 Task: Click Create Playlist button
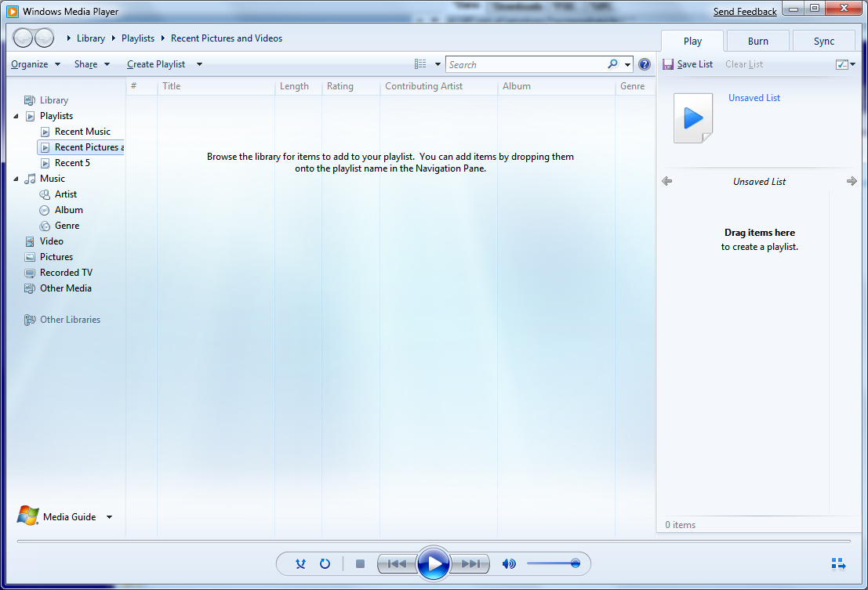[156, 64]
